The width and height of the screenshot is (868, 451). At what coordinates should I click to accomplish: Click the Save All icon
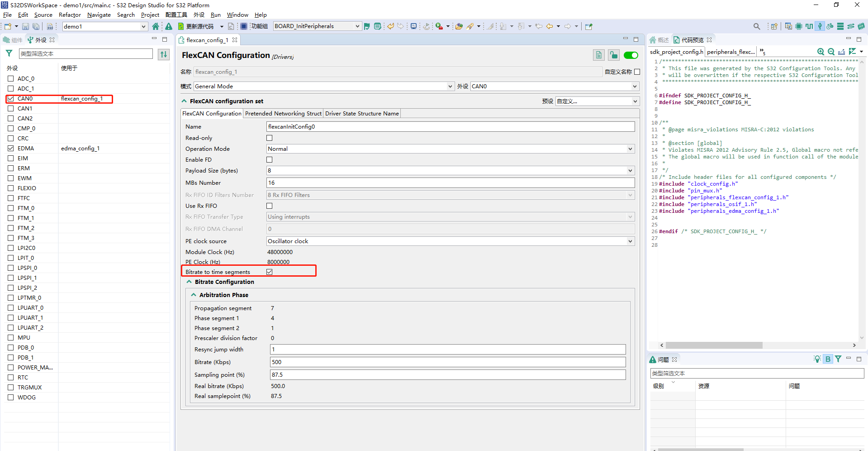click(x=36, y=27)
